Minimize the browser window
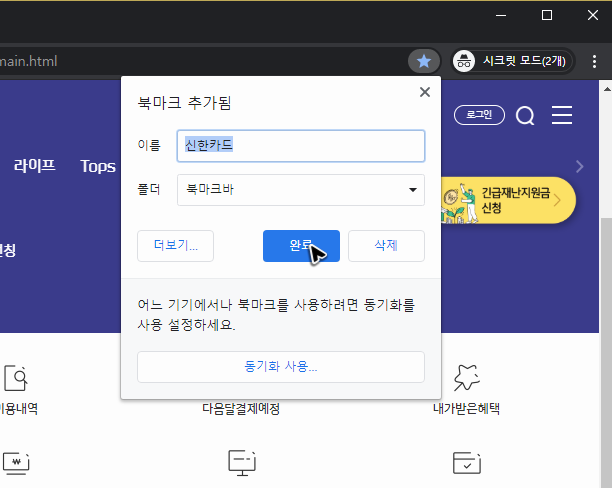Screen dimensions: 612x488 click(x=501, y=16)
